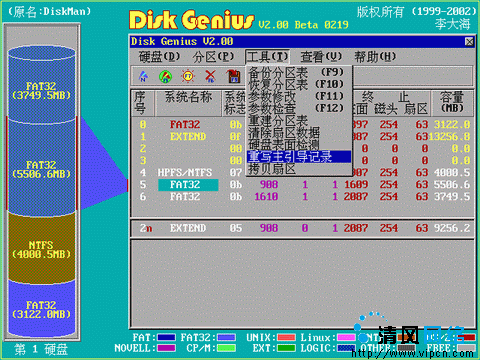
Task: Open the 查看(V) menu
Action: click(321, 57)
